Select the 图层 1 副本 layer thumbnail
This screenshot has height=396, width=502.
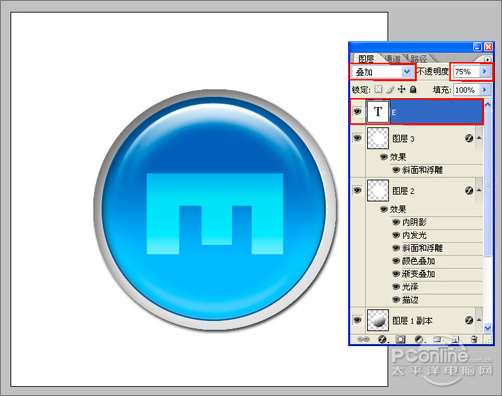point(378,320)
